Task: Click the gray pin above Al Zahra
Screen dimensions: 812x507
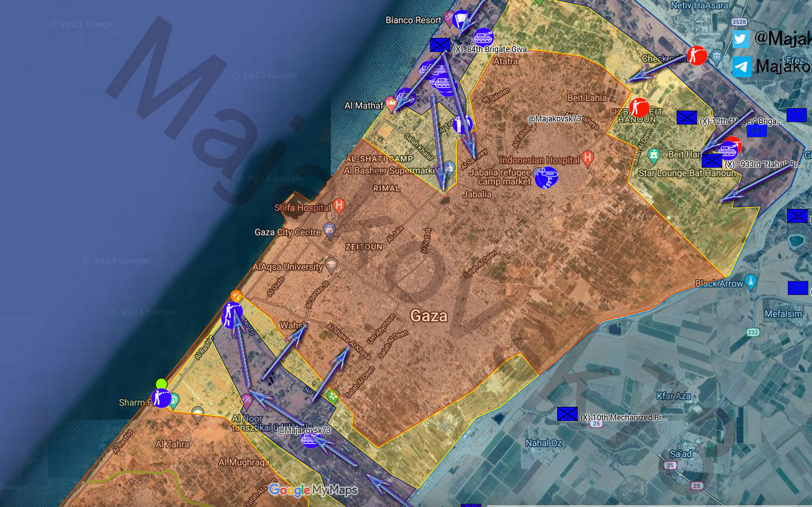Action: [x=198, y=413]
